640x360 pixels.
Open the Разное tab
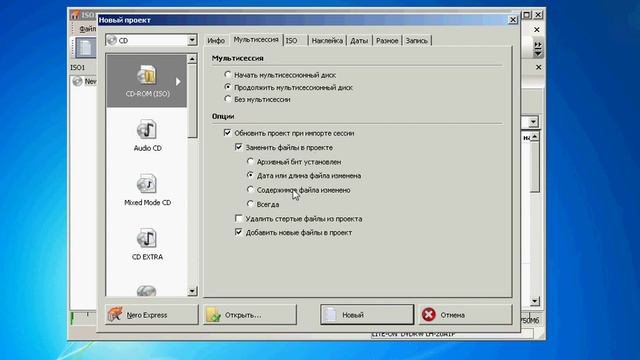[x=387, y=40]
